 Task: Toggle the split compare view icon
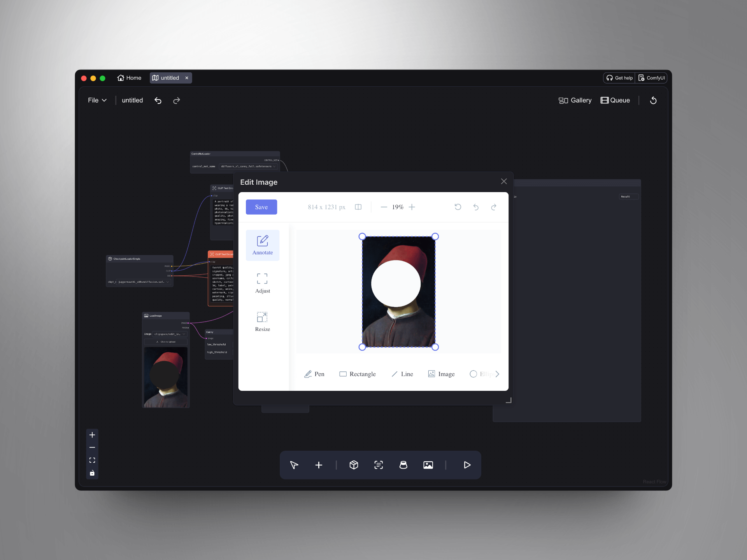tap(358, 207)
